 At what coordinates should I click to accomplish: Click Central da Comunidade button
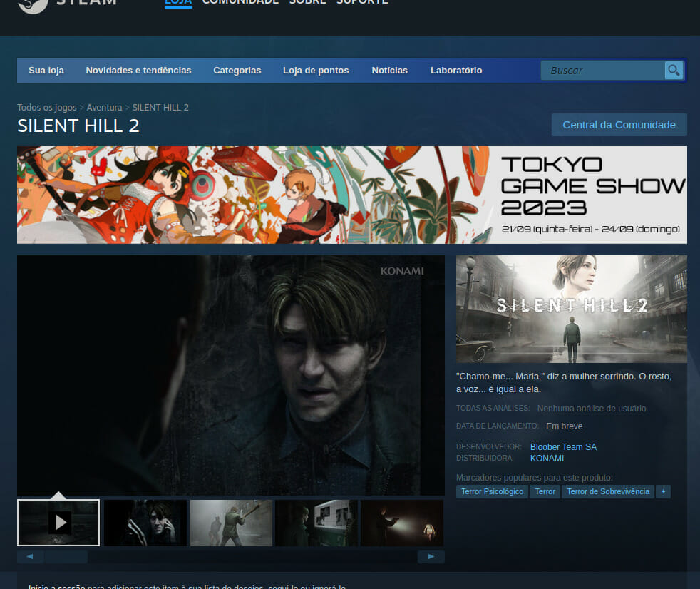click(x=619, y=125)
